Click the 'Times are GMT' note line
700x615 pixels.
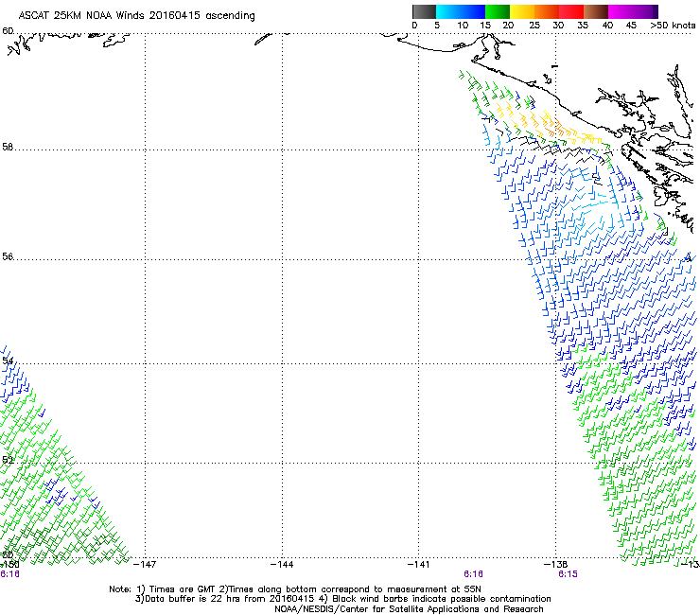[x=295, y=589]
